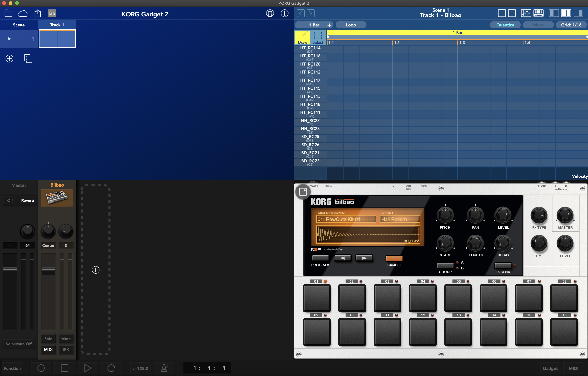
Task: Select Track 1 clip in Scene 1
Action: coord(57,39)
